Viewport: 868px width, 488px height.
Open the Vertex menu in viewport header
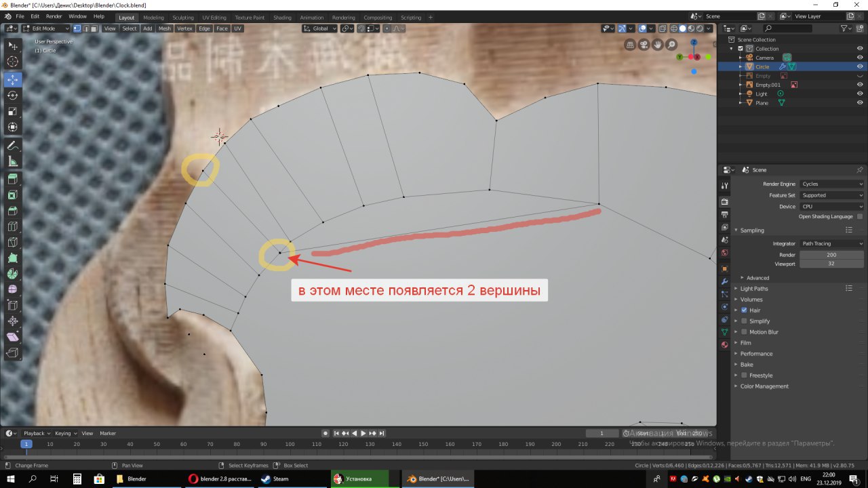pos(184,28)
